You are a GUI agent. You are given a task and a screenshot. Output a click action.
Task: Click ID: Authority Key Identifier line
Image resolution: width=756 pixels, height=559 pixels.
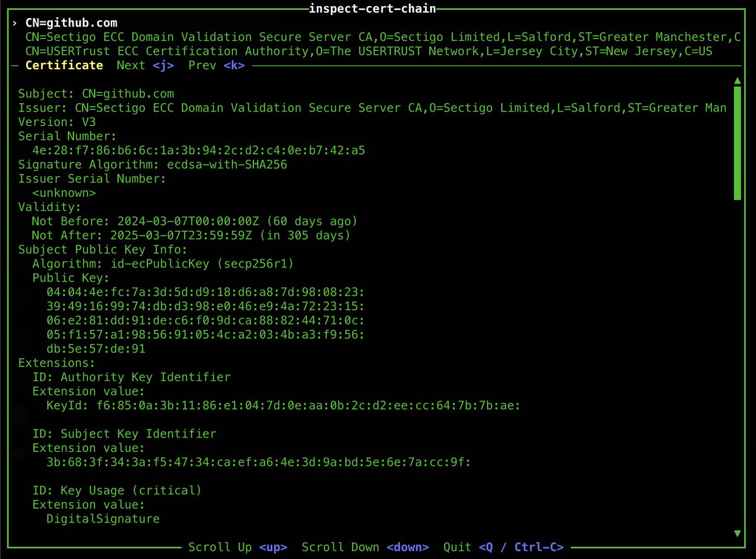(132, 377)
